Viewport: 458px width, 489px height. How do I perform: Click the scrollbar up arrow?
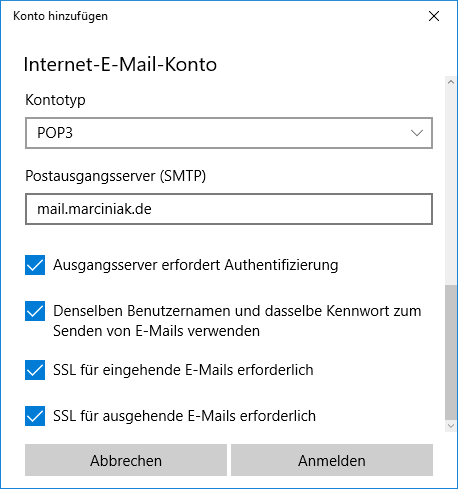point(451,82)
